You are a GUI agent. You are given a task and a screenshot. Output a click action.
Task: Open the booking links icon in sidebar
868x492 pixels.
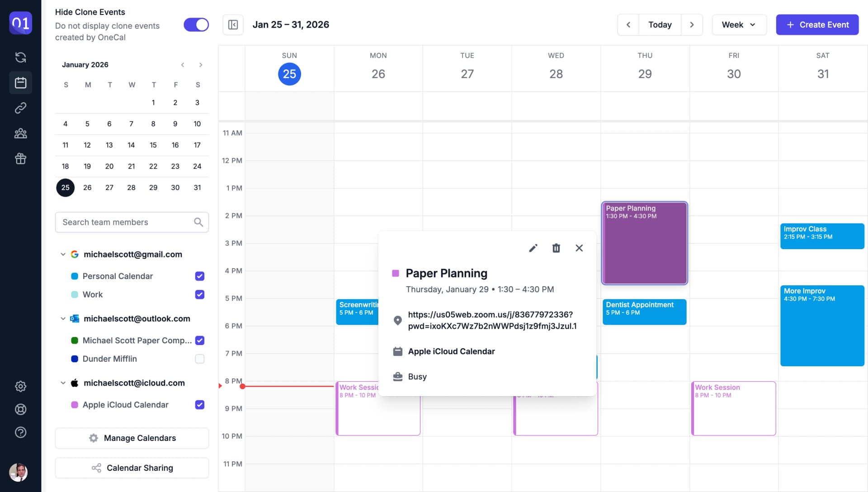pos(20,108)
